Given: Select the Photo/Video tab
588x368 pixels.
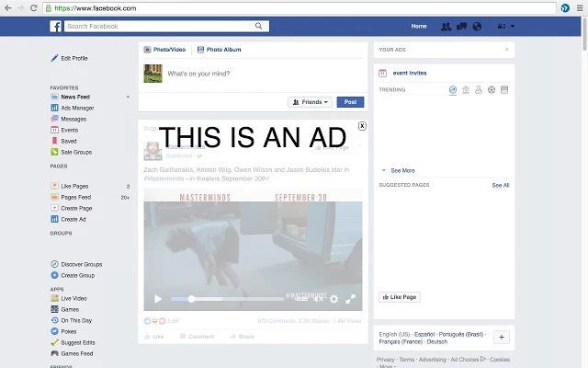Looking at the screenshot, I should point(164,50).
